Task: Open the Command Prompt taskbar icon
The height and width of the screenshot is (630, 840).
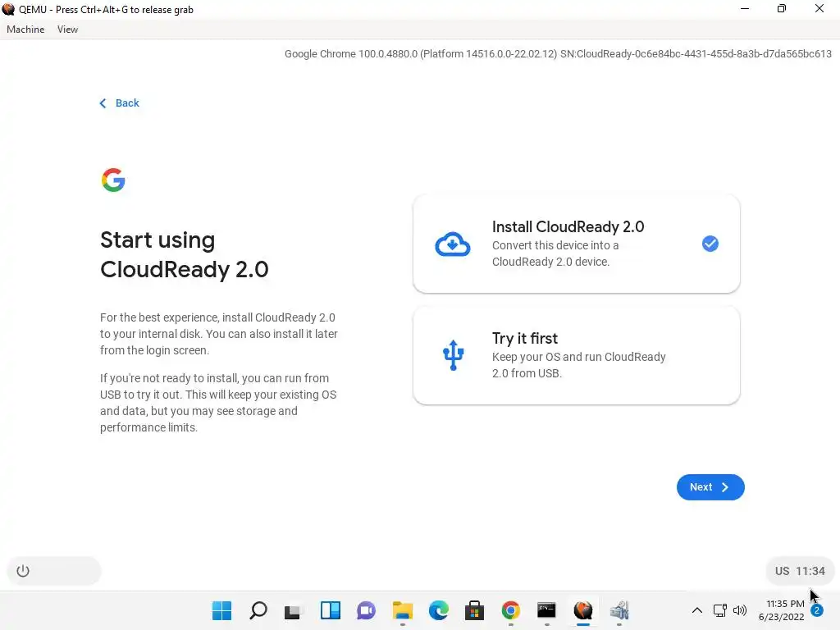Action: pyautogui.click(x=546, y=610)
